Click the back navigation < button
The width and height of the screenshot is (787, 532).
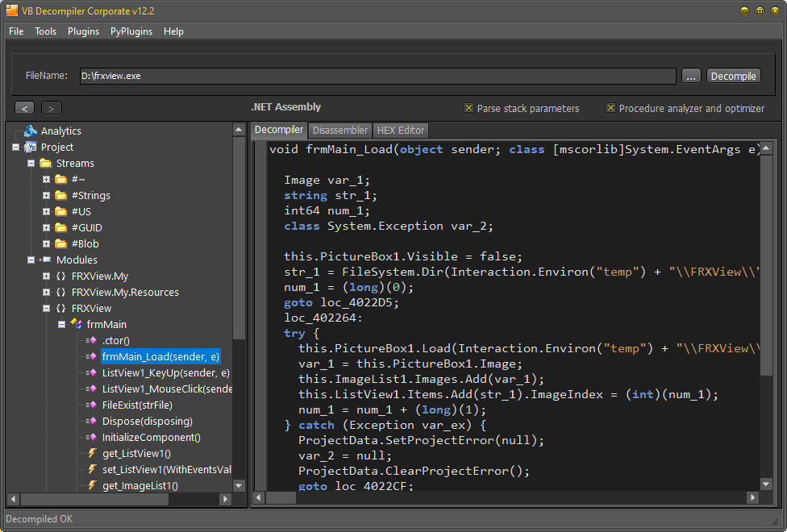24,108
